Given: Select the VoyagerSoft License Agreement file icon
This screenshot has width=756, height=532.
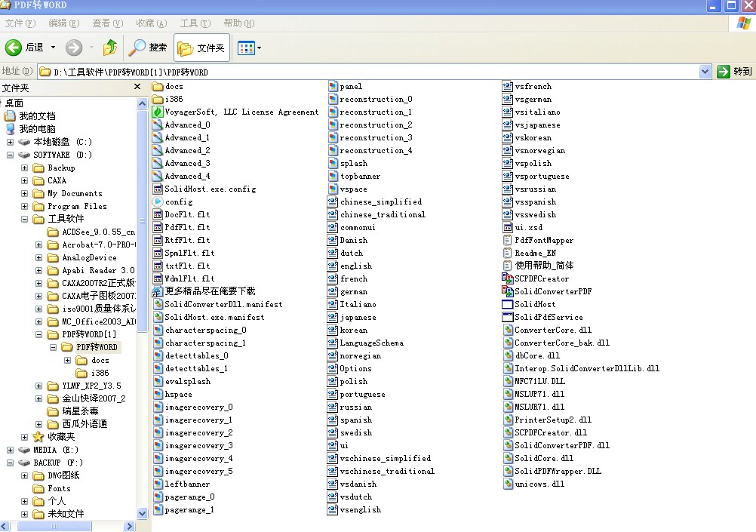Looking at the screenshot, I should (x=157, y=112).
